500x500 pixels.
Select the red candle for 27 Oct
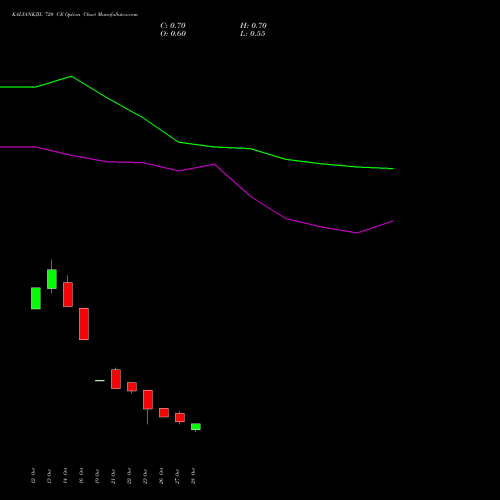[x=180, y=418]
